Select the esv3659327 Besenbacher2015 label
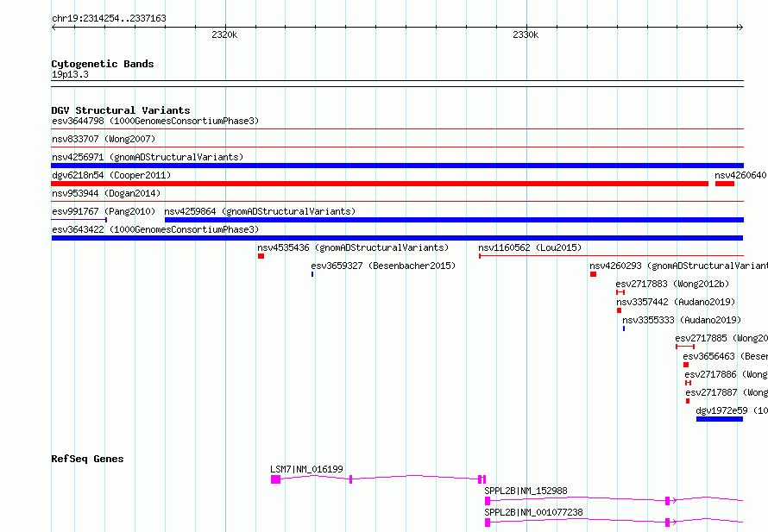Screen dimensions: 768x532 383,266
